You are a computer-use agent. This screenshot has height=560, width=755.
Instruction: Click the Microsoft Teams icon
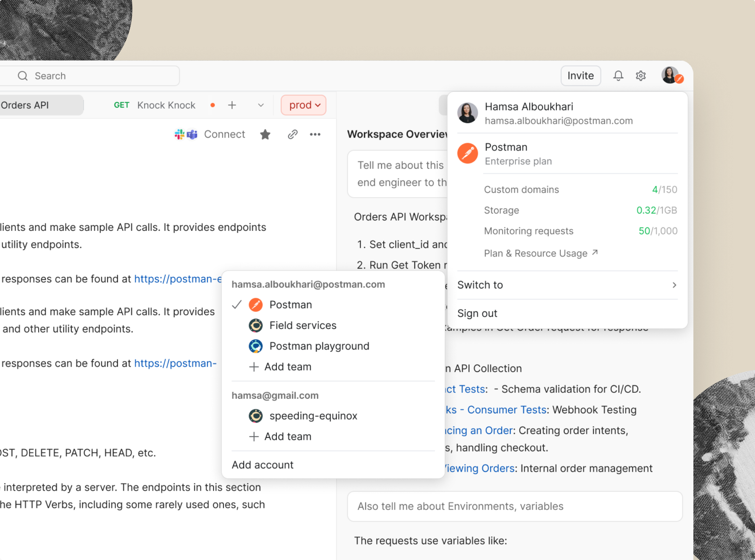192,135
